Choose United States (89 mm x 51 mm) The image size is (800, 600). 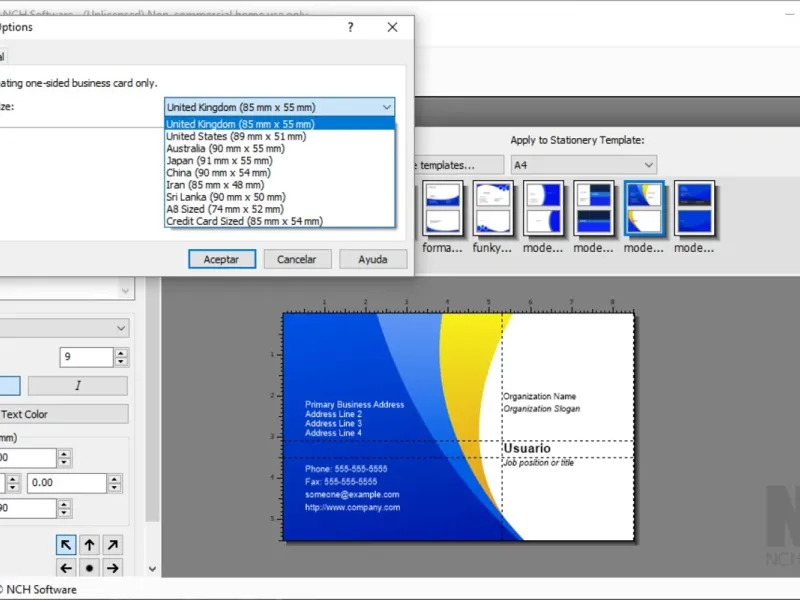[236, 136]
